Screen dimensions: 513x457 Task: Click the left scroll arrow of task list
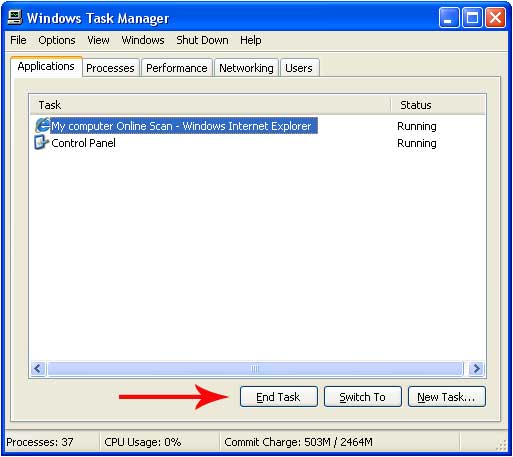[x=38, y=369]
